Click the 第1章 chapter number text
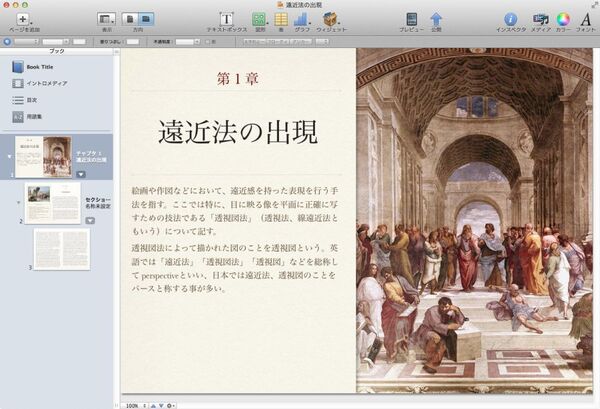Viewport: 600px width, 409px height. coord(238,78)
